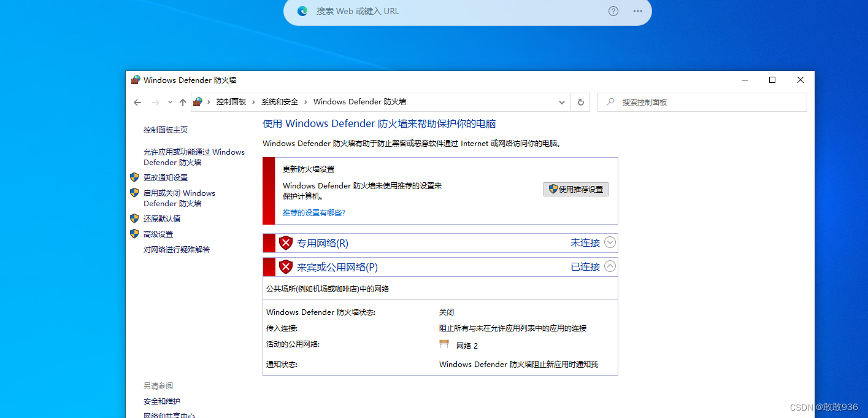Open 还原默认值 link
The height and width of the screenshot is (418, 868).
[162, 219]
